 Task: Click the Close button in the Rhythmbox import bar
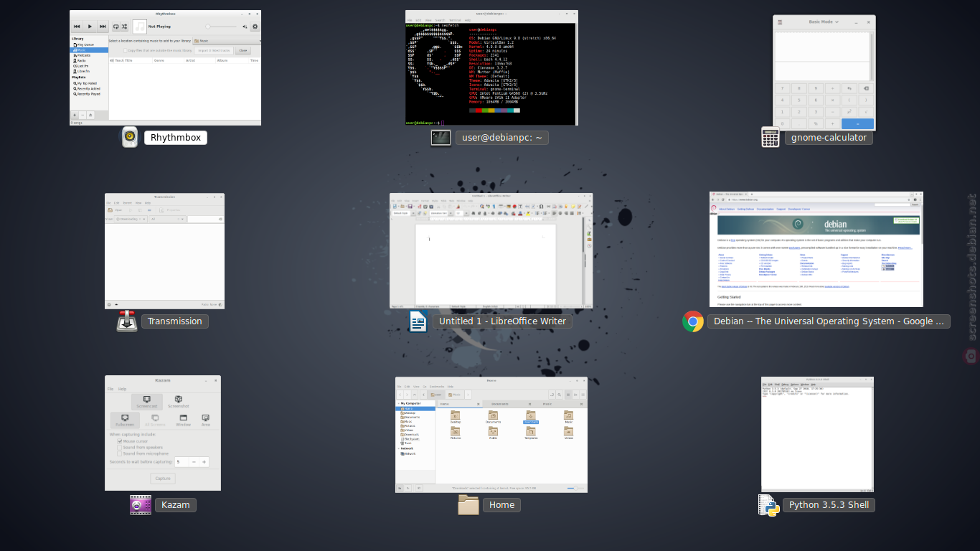tap(242, 50)
